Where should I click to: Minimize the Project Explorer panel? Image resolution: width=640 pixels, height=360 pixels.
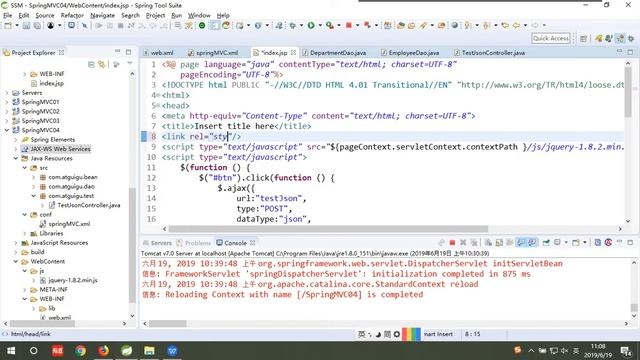click(x=118, y=51)
